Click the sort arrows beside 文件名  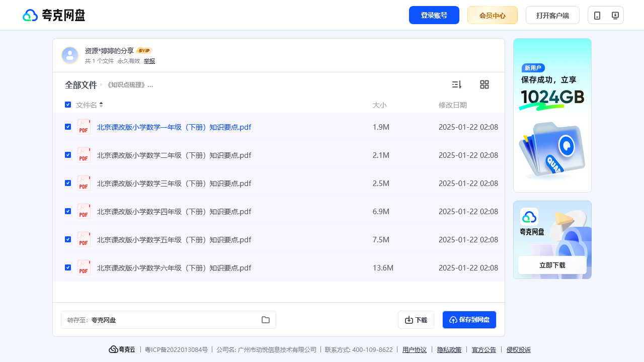(x=101, y=105)
